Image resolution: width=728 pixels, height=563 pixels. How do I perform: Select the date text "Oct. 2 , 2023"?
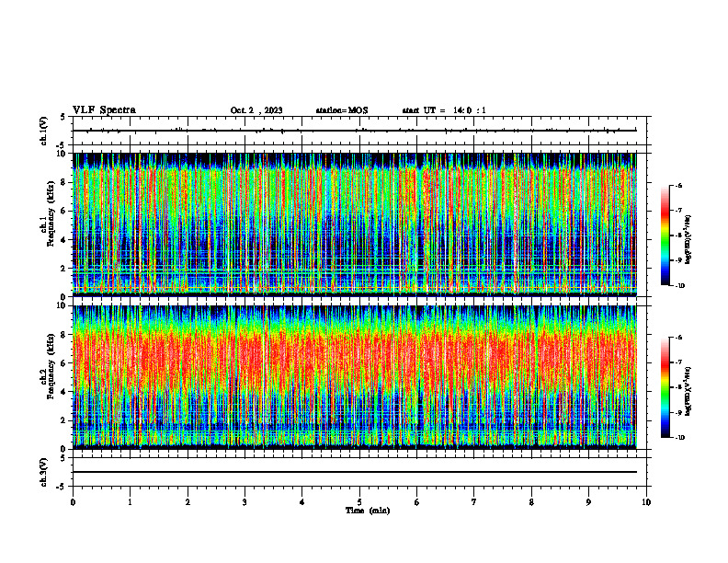pyautogui.click(x=256, y=110)
